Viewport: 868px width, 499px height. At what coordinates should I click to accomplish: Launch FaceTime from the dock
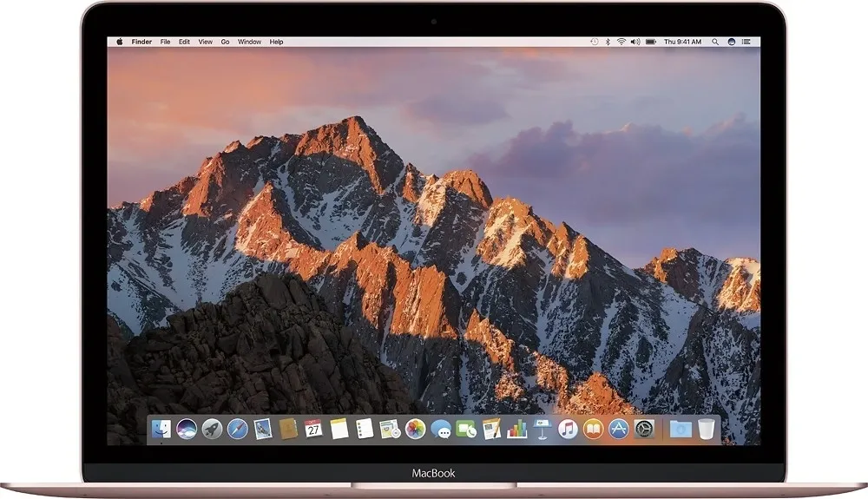pos(466,429)
